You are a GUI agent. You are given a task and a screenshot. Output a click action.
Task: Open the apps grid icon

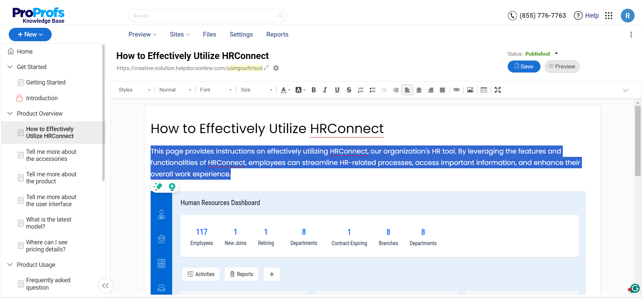click(609, 16)
